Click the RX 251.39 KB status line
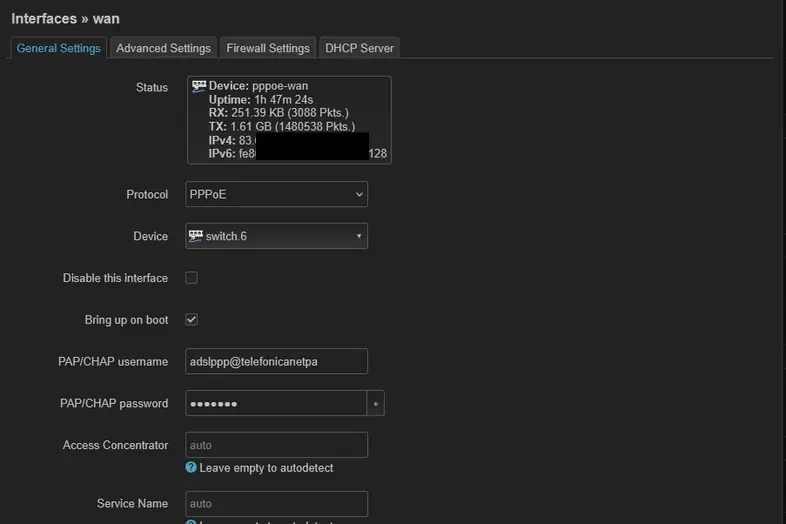Viewport: 786px width, 524px height. (279, 113)
